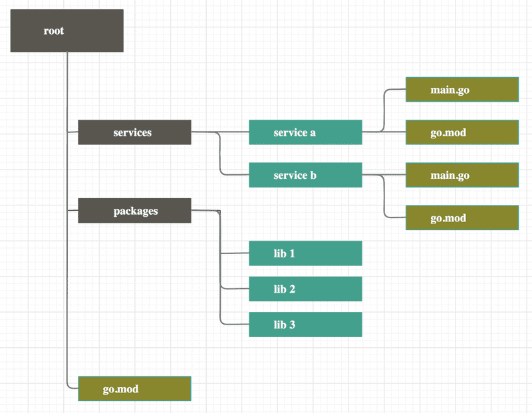Select main.go under service a
532x413 pixels.
462,90
